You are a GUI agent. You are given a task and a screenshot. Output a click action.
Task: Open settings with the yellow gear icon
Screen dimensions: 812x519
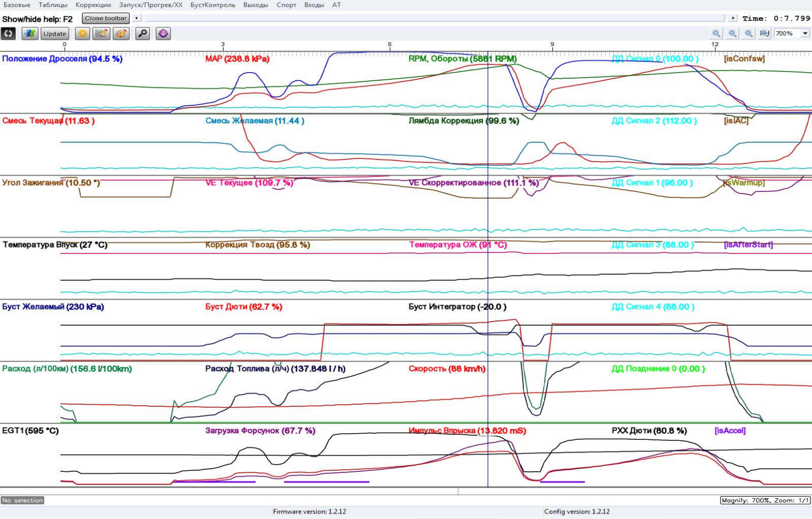[82, 34]
